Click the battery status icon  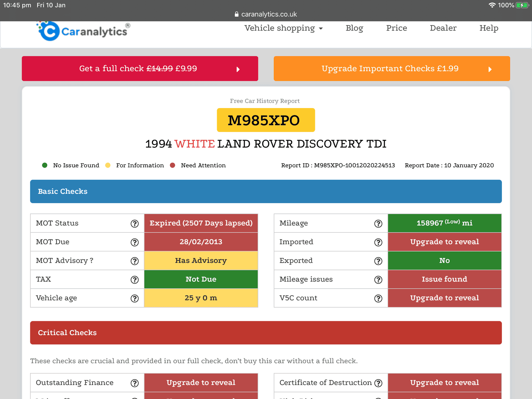(x=522, y=5)
